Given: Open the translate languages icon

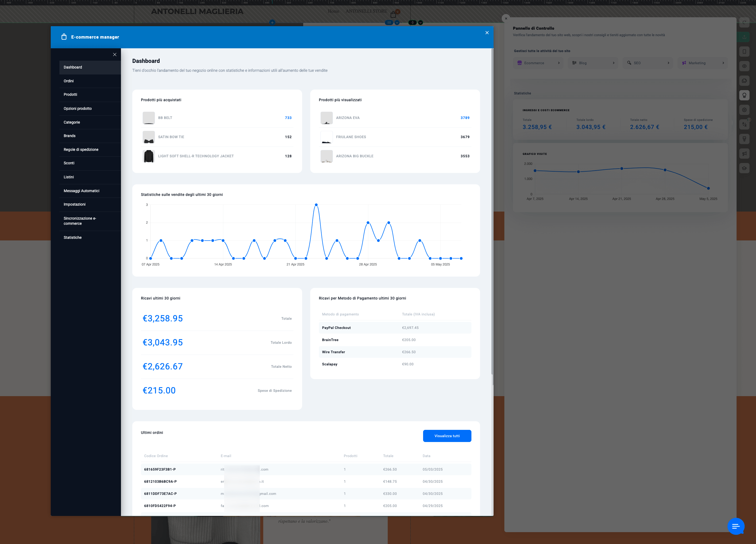Looking at the screenshot, I should click(744, 124).
